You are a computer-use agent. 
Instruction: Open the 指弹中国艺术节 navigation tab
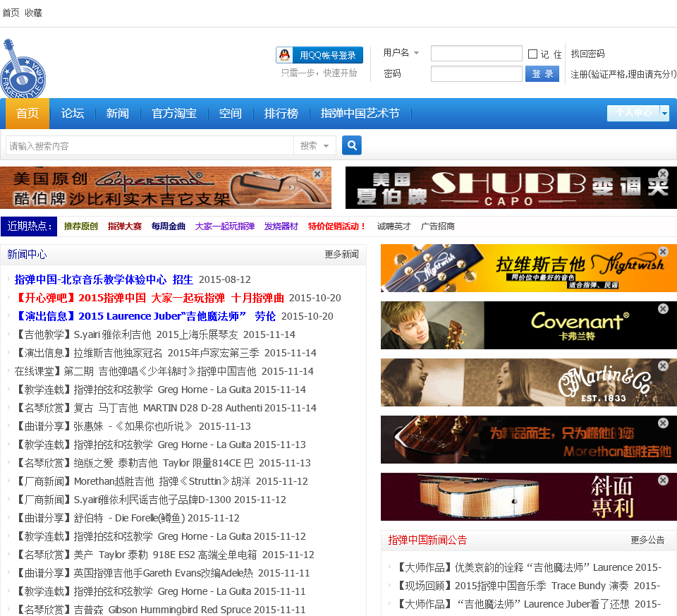[360, 113]
